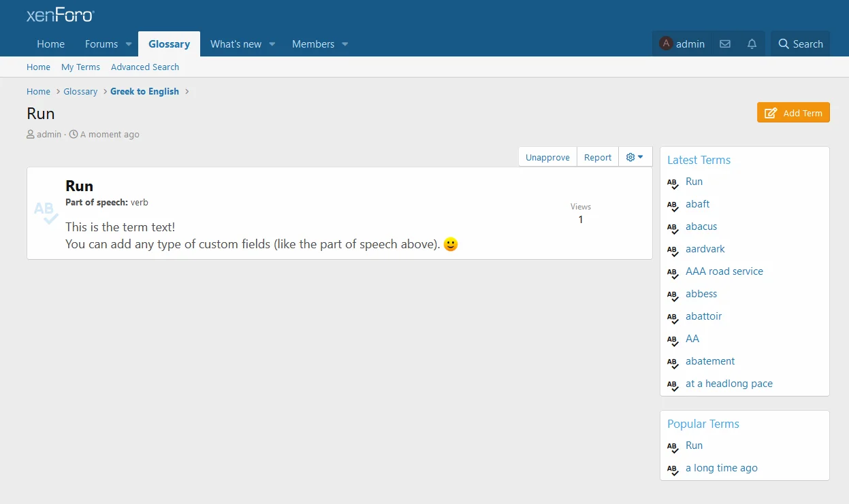Click the term icon beside at a headlong pace
This screenshot has height=504, width=849.
tap(673, 384)
